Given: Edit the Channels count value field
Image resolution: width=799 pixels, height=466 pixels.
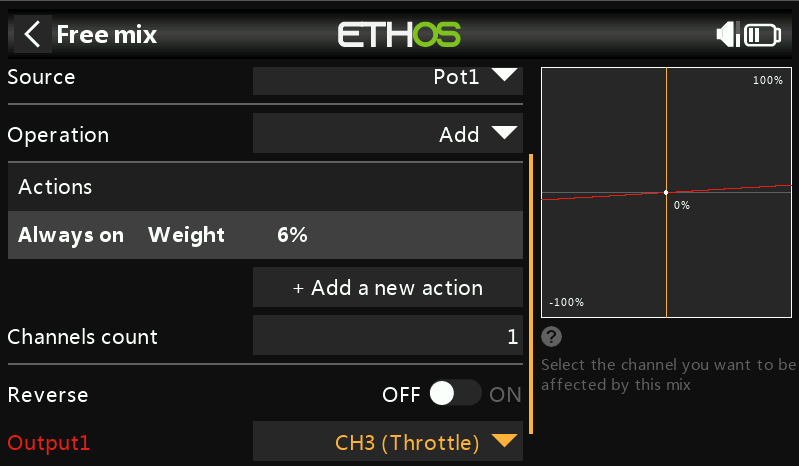Looking at the screenshot, I should click(388, 336).
